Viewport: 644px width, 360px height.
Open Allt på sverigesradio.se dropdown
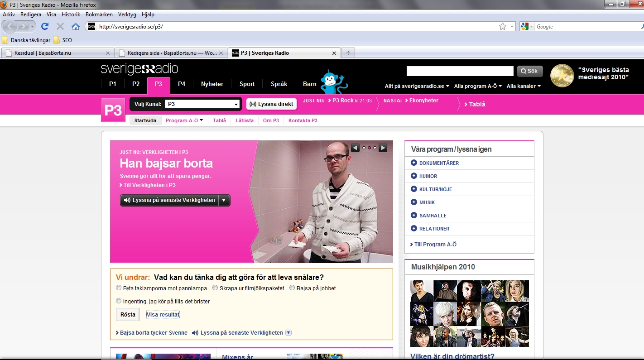pyautogui.click(x=417, y=86)
